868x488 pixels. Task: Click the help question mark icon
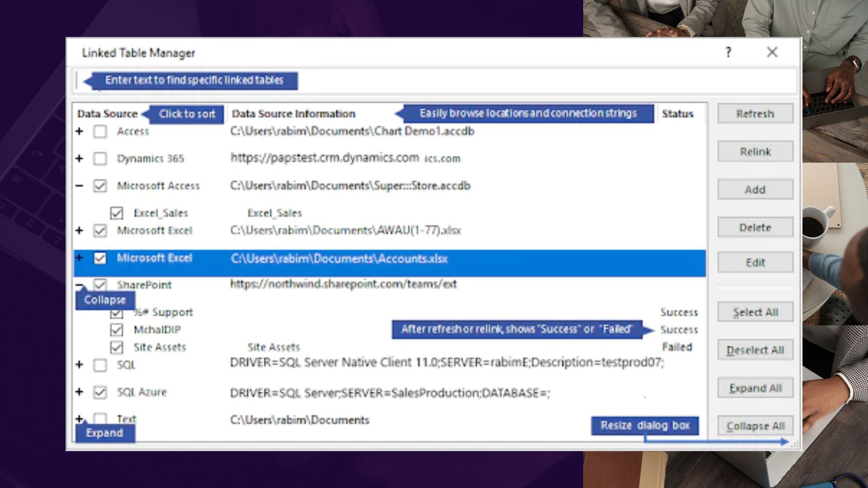pos(728,52)
